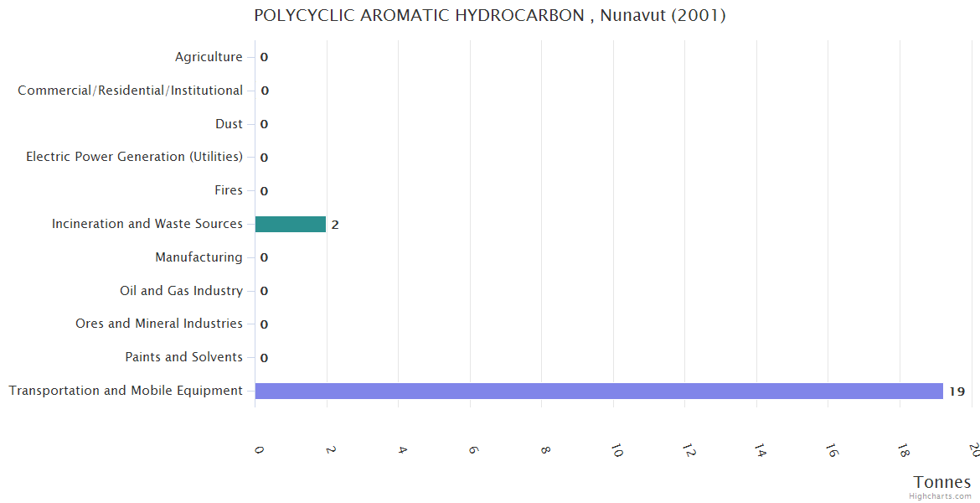Click the Incineration and Waste Sources label
This screenshot has width=980, height=503.
point(147,224)
